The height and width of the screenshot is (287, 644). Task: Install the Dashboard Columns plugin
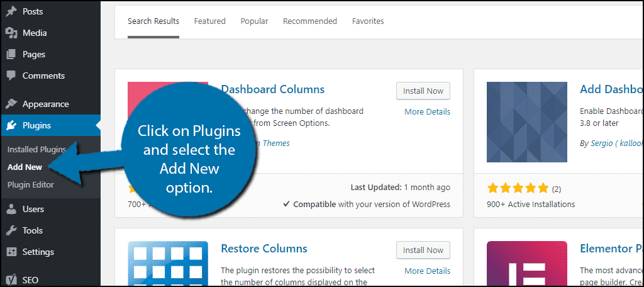pos(423,91)
